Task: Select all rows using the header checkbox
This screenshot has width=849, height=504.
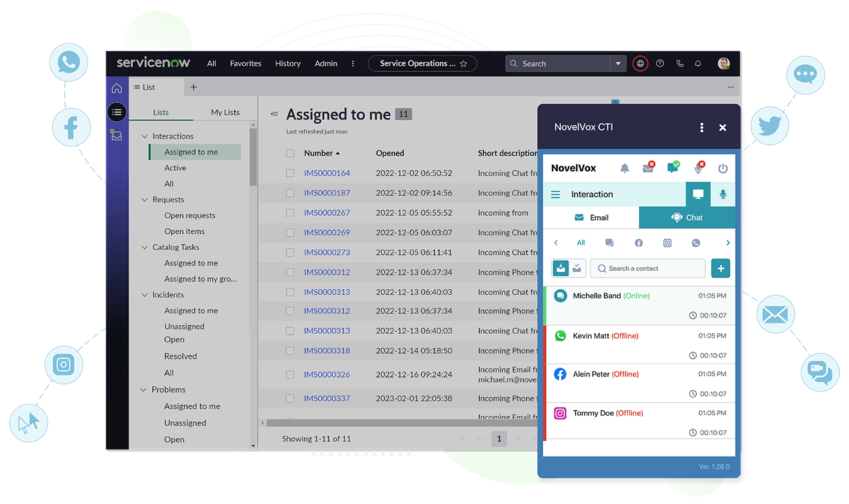Action: click(x=290, y=153)
